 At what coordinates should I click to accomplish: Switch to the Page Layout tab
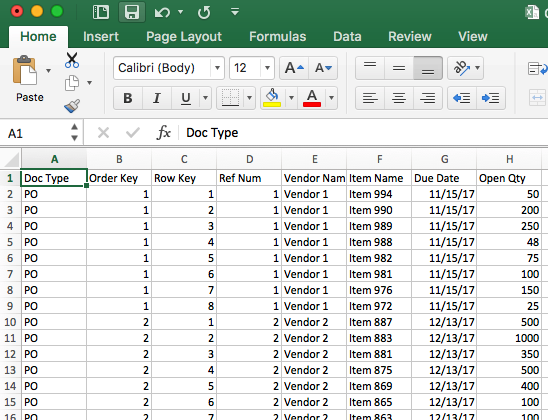(184, 37)
